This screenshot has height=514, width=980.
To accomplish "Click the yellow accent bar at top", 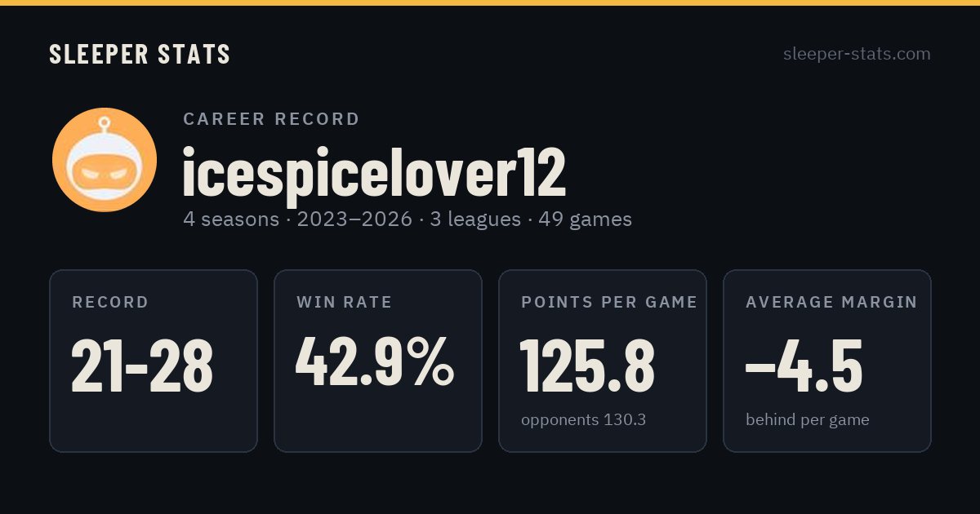I will (x=490, y=2).
